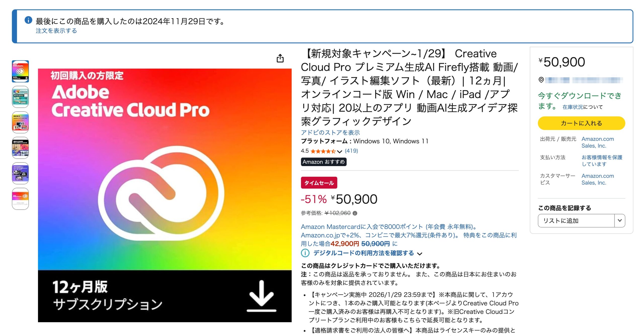
Task: Click デジタルコードの利用方法を確認する text
Action: [x=364, y=253]
